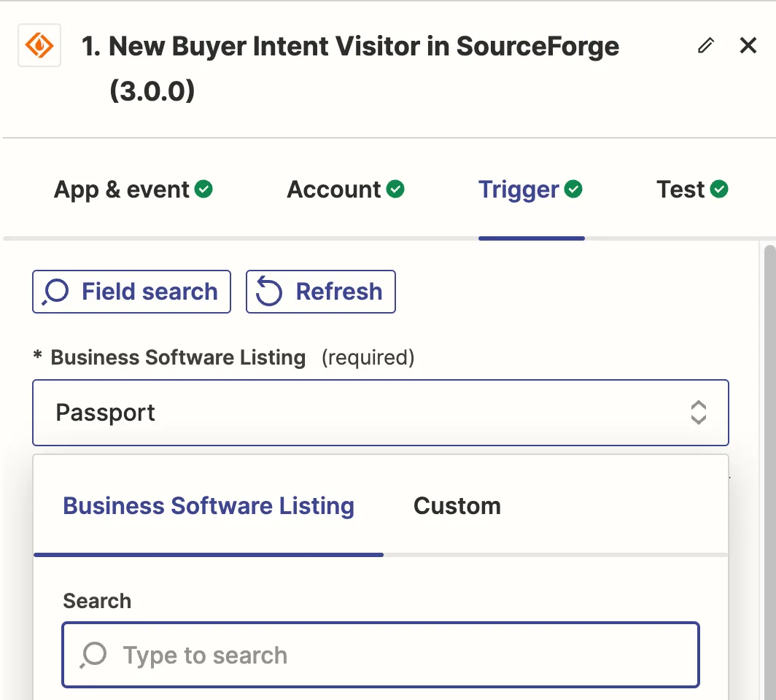Screen dimensions: 776x700
Task: Click the SourceForge app logo icon
Action: (x=39, y=45)
